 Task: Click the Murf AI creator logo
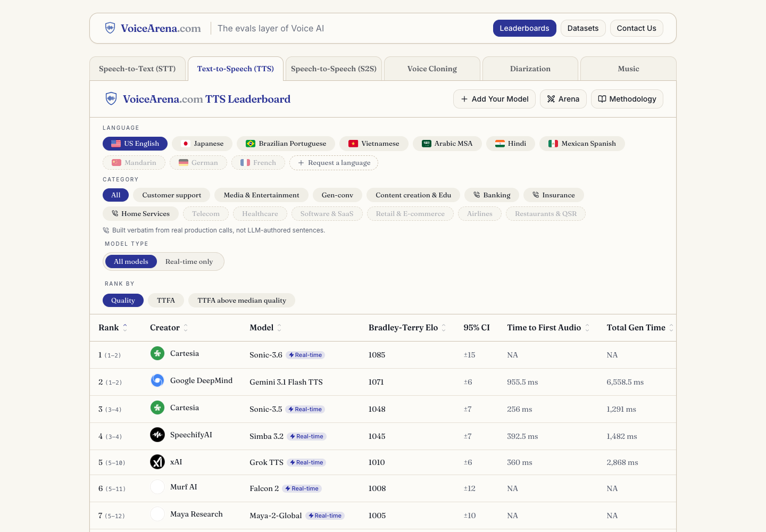[157, 487]
